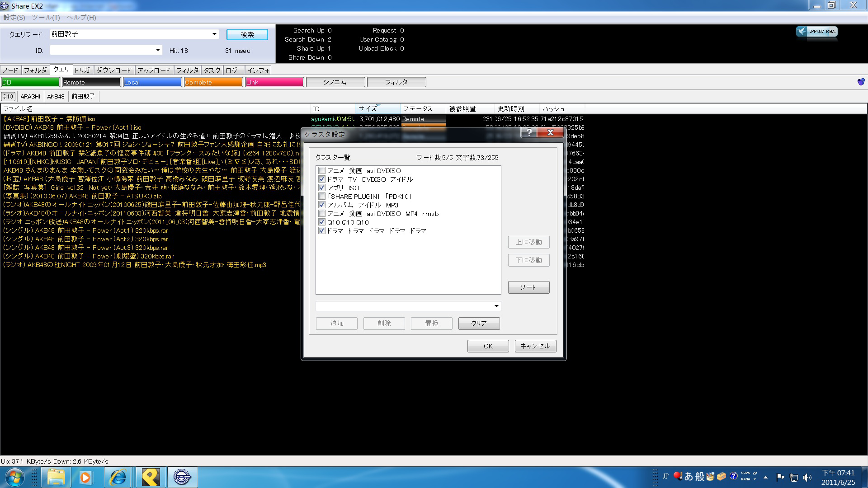Click the dialog help question mark button
Screen dimensions: 868x488
[x=529, y=132]
